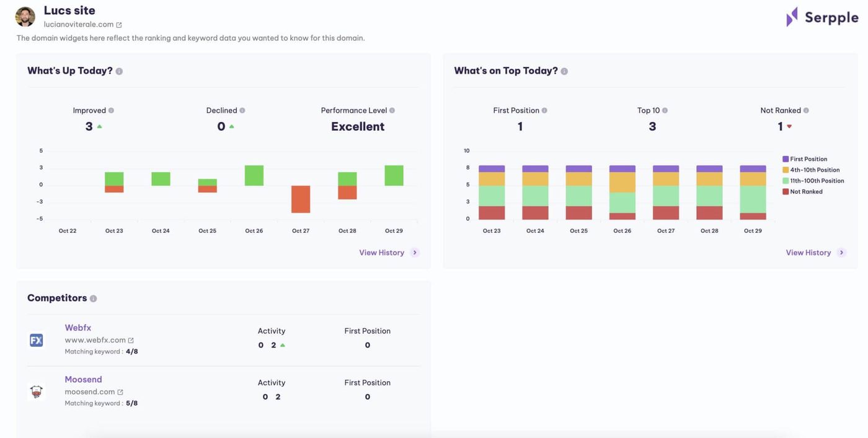868x438 pixels.
Task: Click the Improved count 3
Action: 89,126
